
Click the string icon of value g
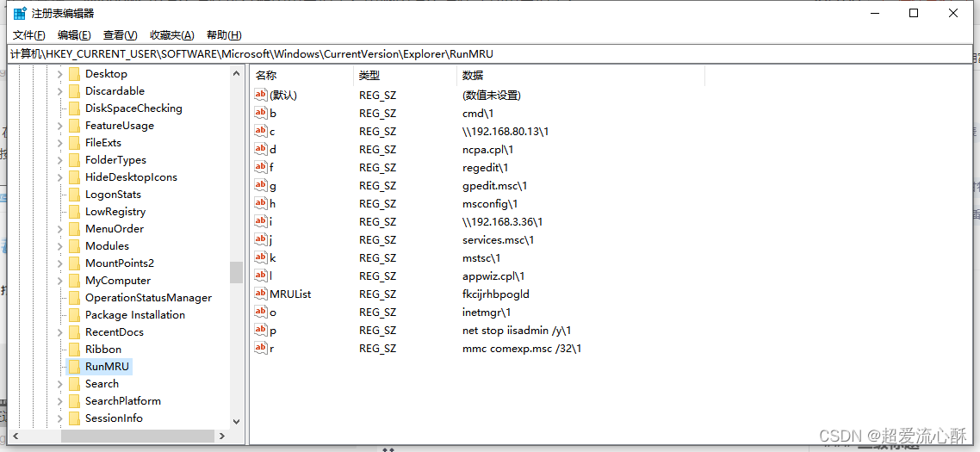click(261, 186)
